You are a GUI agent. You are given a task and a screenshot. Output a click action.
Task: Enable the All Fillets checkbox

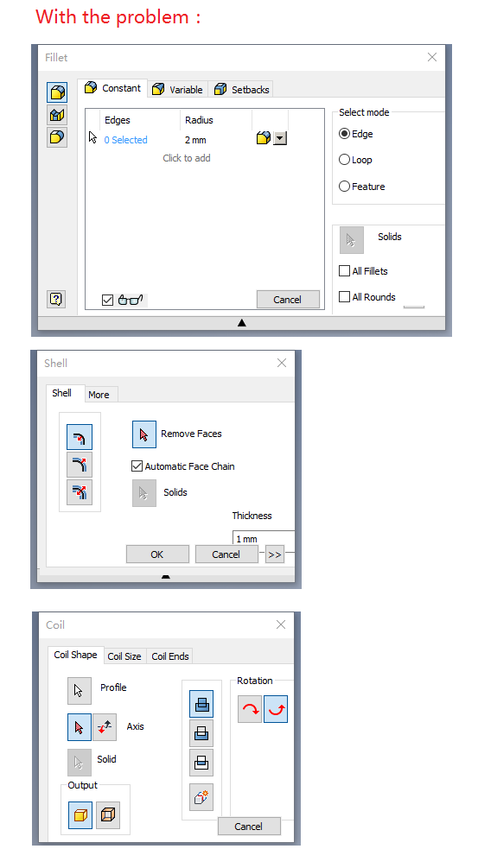click(344, 270)
